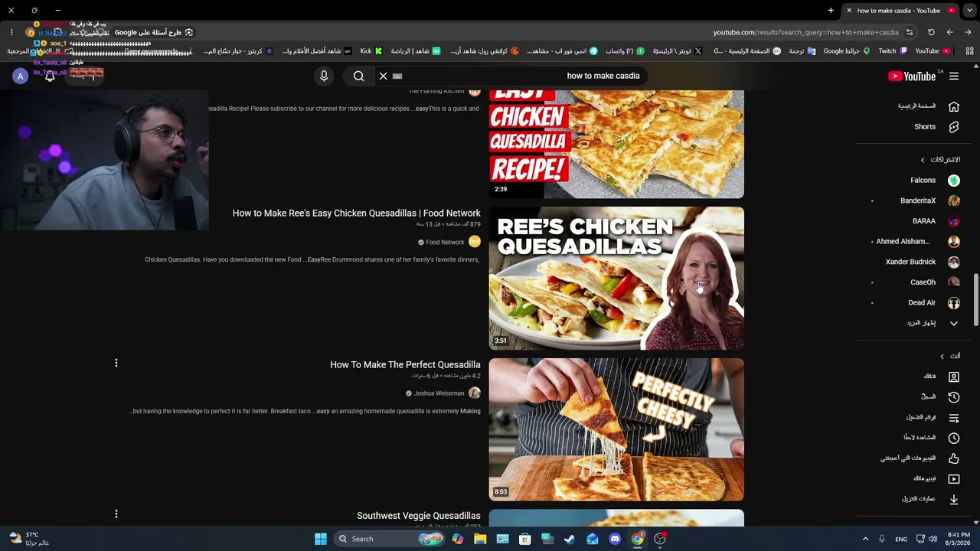Open the Windows Start menu
980x551 pixels.
321,539
